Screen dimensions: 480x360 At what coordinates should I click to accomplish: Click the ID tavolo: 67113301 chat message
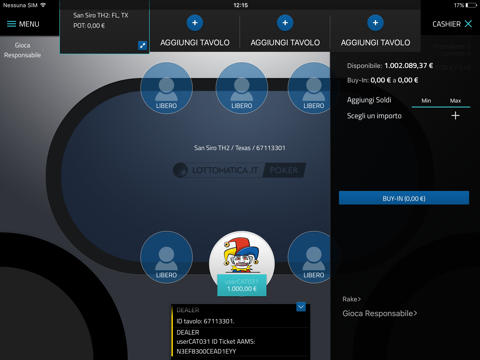pos(205,321)
